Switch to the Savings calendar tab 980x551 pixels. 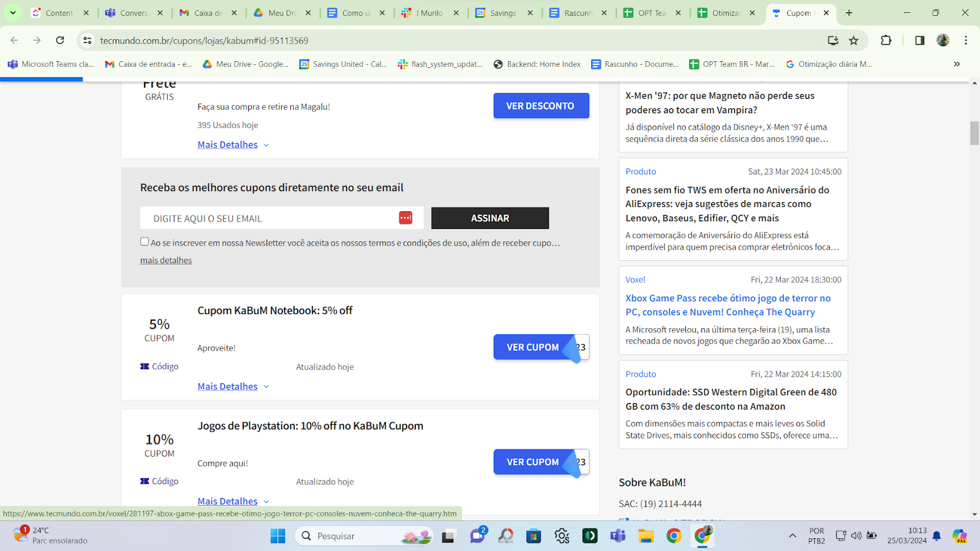[504, 13]
